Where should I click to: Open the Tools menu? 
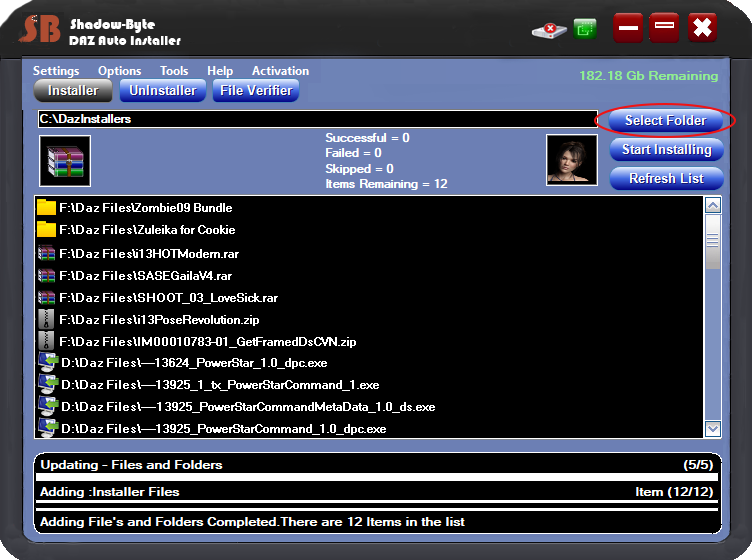[174, 71]
